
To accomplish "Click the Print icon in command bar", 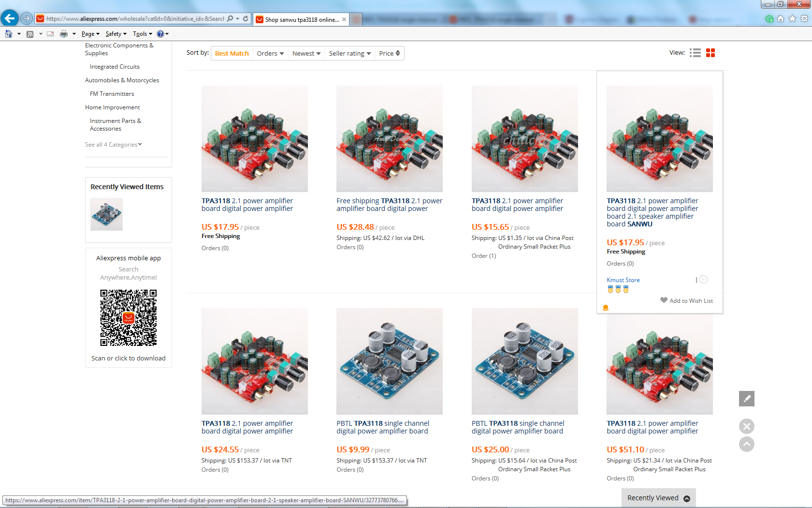I will point(64,34).
